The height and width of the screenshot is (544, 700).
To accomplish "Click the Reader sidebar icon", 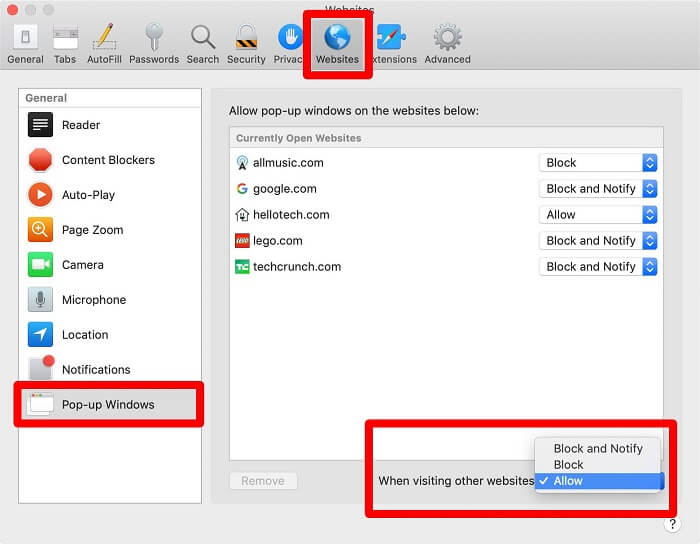I will point(40,125).
